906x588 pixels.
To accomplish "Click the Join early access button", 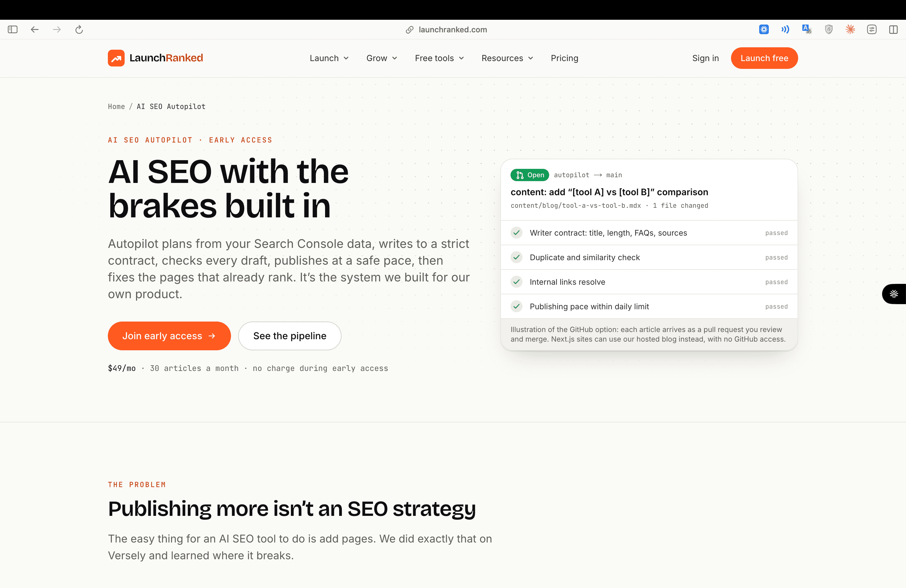I will 169,336.
